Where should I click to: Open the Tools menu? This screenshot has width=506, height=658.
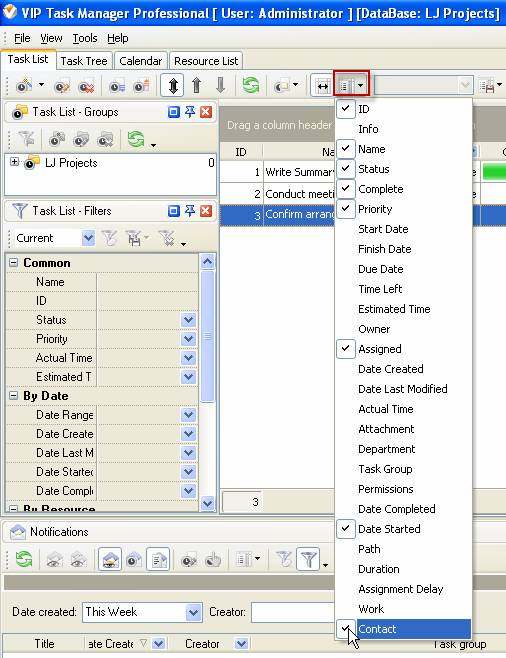coord(85,38)
